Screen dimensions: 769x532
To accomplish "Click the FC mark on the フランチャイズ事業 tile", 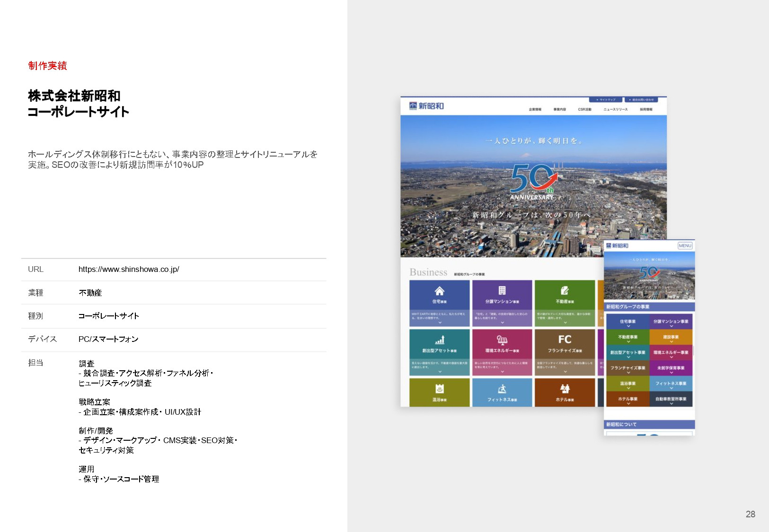I will (x=565, y=339).
